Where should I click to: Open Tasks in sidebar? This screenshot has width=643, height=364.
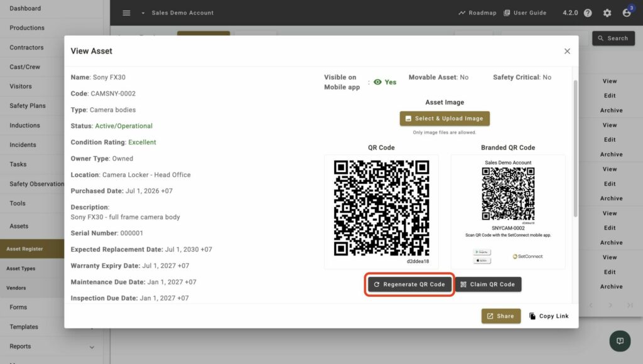click(x=18, y=164)
